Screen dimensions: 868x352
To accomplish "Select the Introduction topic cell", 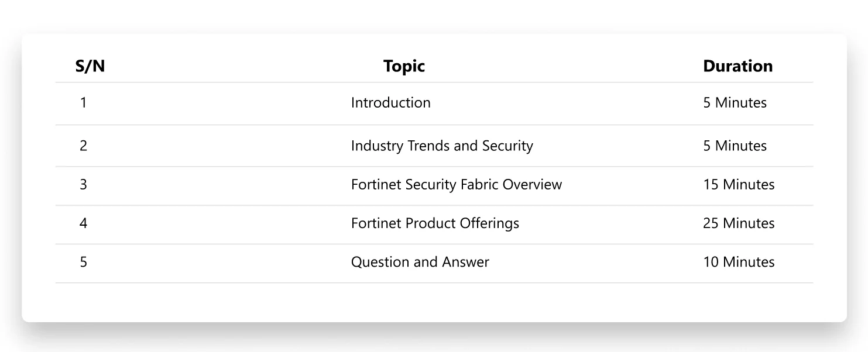I will click(x=390, y=103).
